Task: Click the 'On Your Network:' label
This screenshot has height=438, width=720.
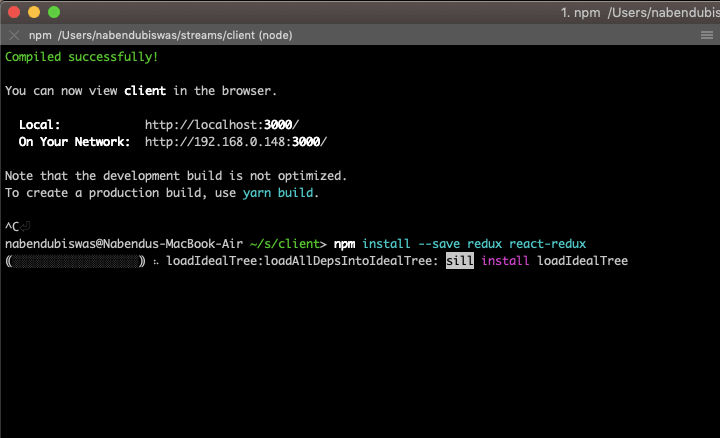Action: pos(74,142)
